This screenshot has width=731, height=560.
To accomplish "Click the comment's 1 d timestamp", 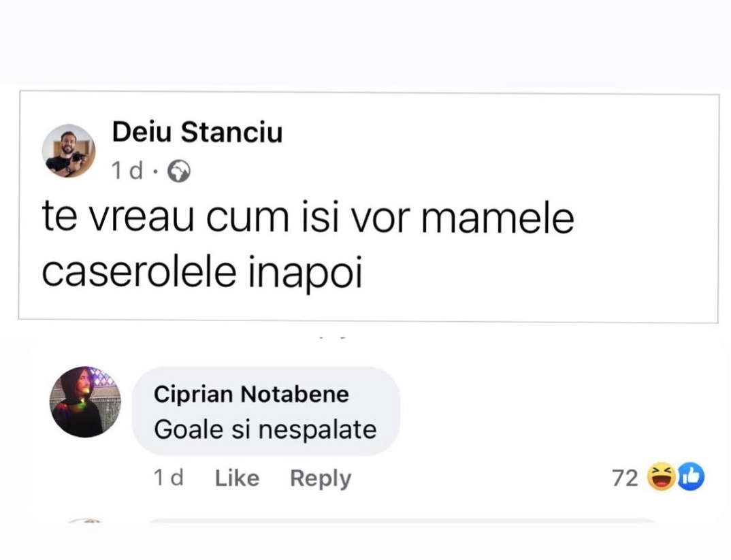I will 168,478.
